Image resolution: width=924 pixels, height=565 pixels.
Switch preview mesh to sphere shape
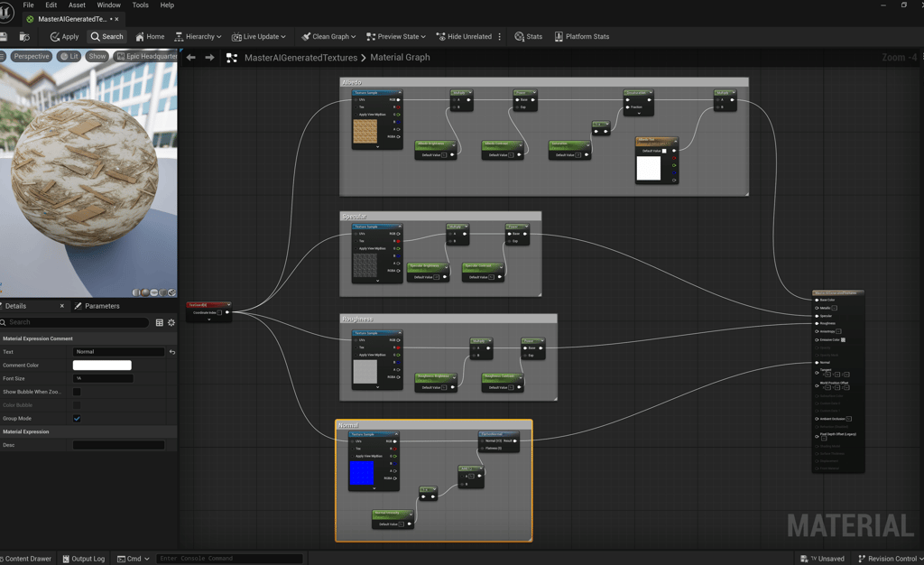point(146,292)
